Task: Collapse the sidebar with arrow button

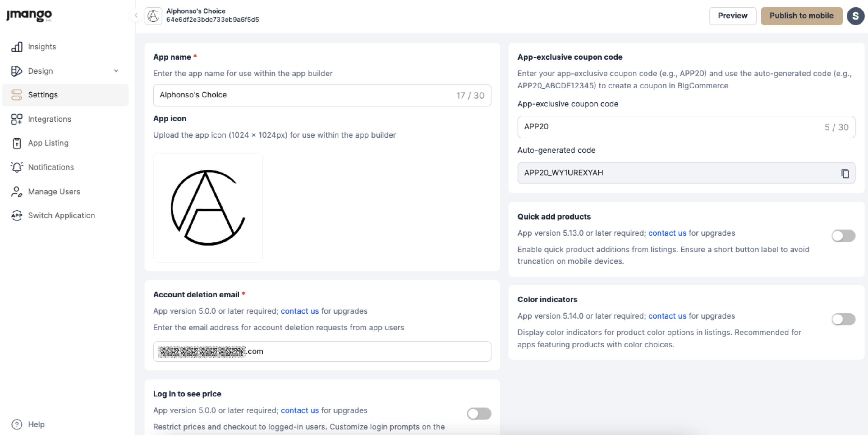Action: [x=136, y=16]
